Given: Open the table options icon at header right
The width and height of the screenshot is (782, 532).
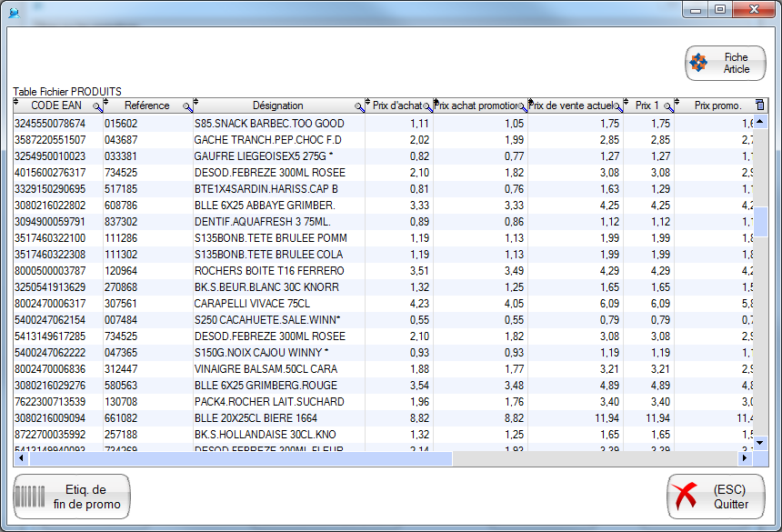Looking at the screenshot, I should coord(760,105).
